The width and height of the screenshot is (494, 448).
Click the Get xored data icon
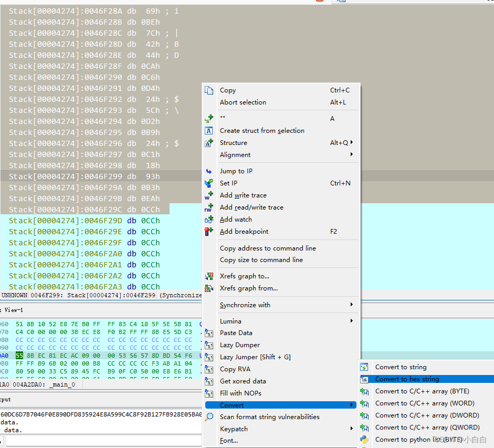pyautogui.click(x=209, y=381)
